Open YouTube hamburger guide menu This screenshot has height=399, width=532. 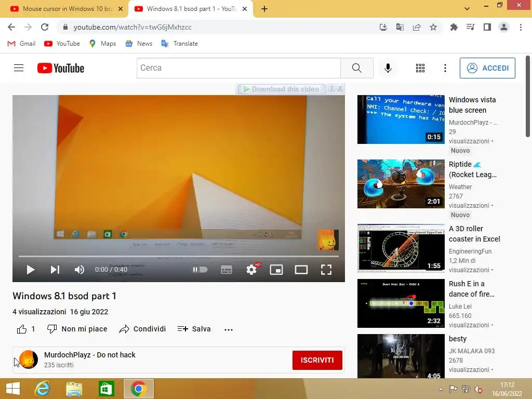[19, 68]
